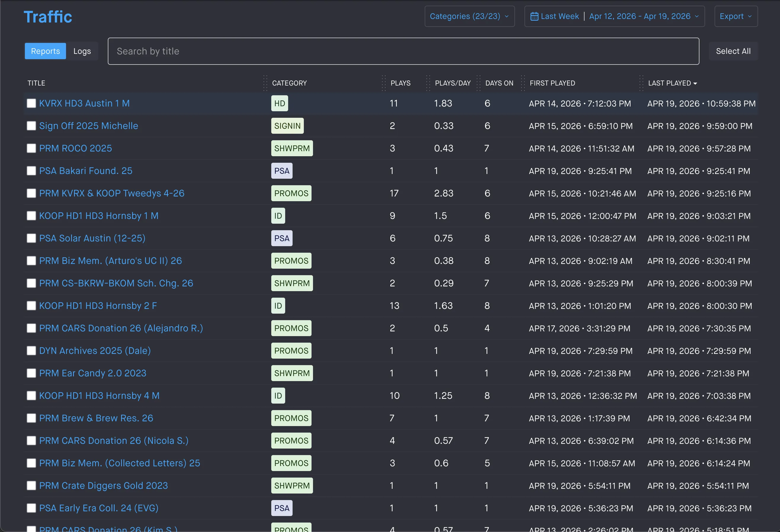Sort by the Plays column header
Viewport: 780px width, 532px height.
(x=400, y=83)
